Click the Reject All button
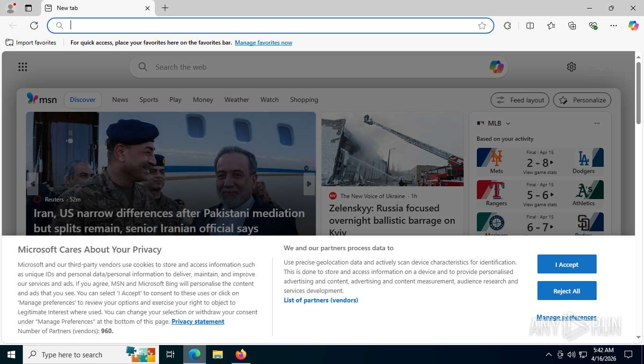This screenshot has height=364, width=644. [x=567, y=291]
